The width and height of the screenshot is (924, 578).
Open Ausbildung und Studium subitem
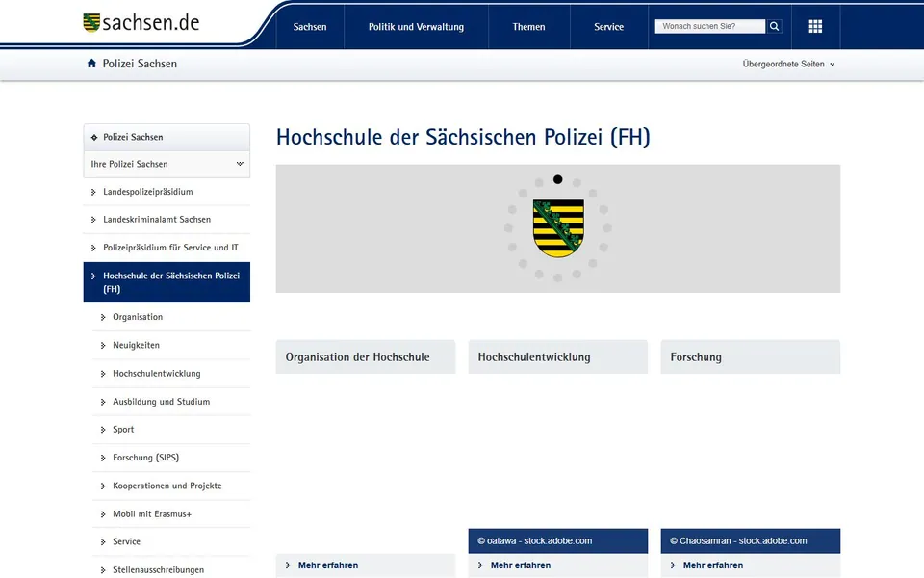pyautogui.click(x=171, y=402)
